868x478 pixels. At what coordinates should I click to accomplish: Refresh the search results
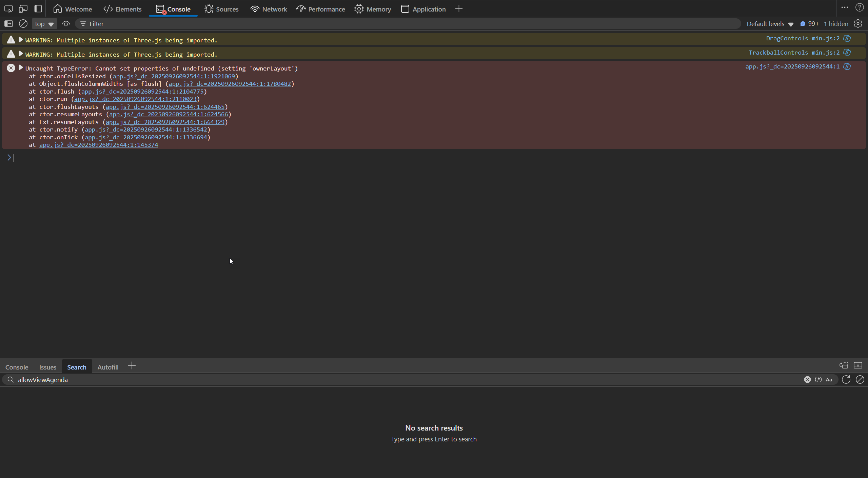846,380
